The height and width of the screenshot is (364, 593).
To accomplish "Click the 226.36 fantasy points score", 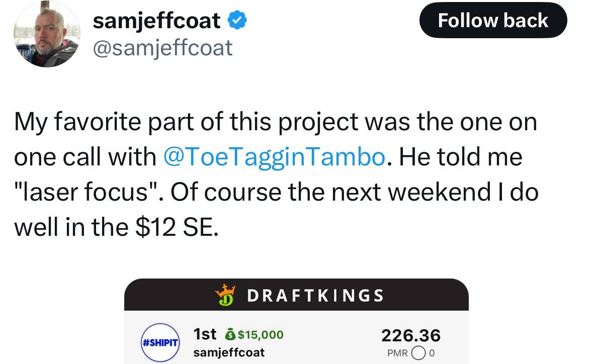I will (x=410, y=335).
